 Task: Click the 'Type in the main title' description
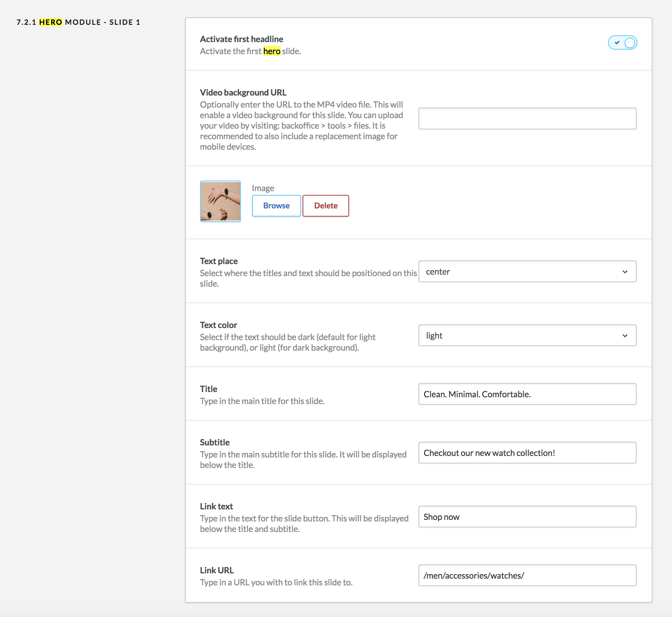point(262,401)
